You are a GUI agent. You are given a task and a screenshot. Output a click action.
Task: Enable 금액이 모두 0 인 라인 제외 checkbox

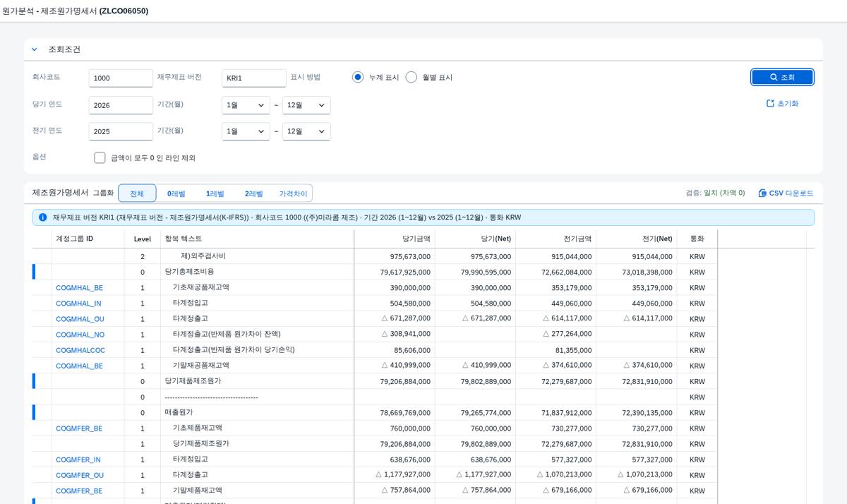click(100, 157)
